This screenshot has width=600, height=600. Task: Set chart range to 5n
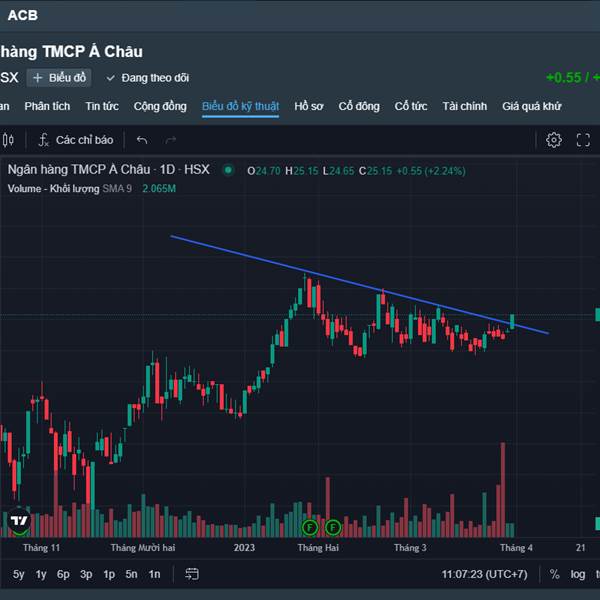[x=131, y=574]
